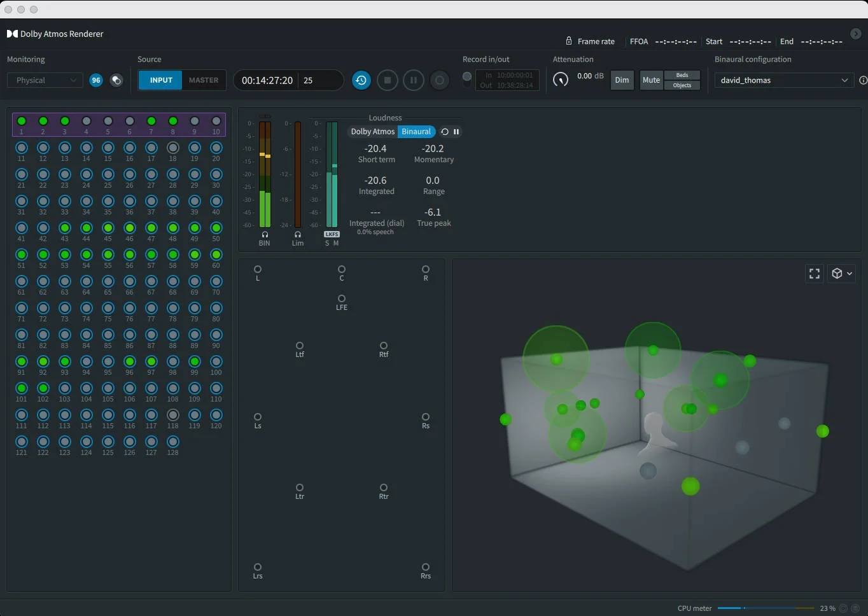The width and height of the screenshot is (868, 616).
Task: Enter fullscreen for the 3D room view
Action: click(815, 274)
